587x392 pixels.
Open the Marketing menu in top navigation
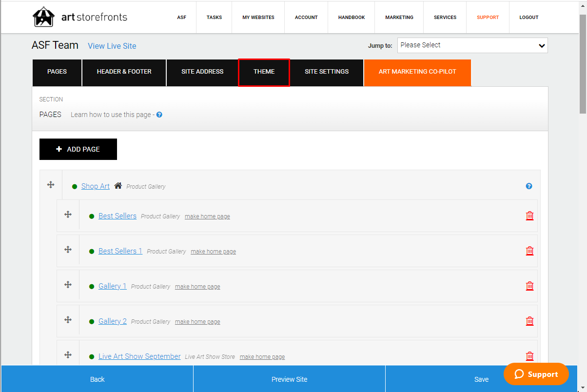tap(399, 17)
